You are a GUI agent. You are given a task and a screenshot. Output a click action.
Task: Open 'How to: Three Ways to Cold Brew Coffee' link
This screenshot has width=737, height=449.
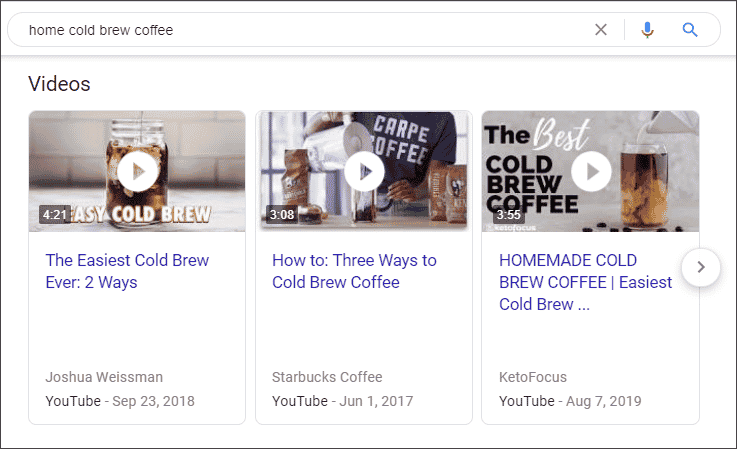[354, 271]
